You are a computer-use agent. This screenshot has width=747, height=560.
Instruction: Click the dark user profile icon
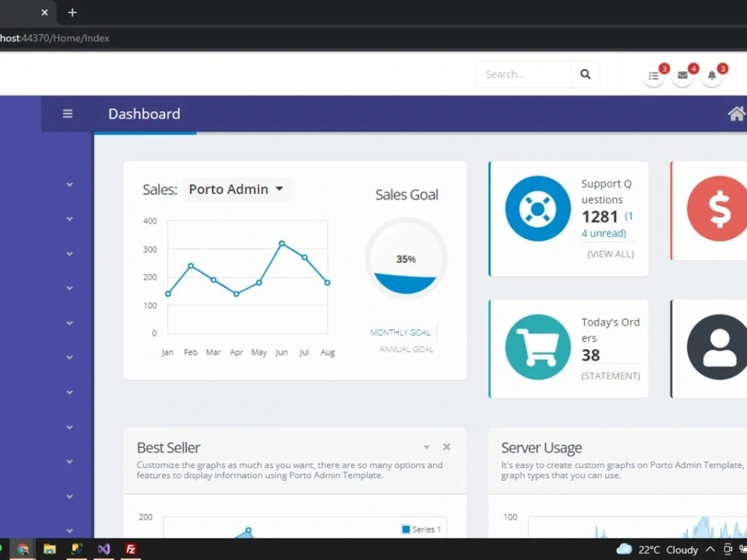[x=719, y=347]
